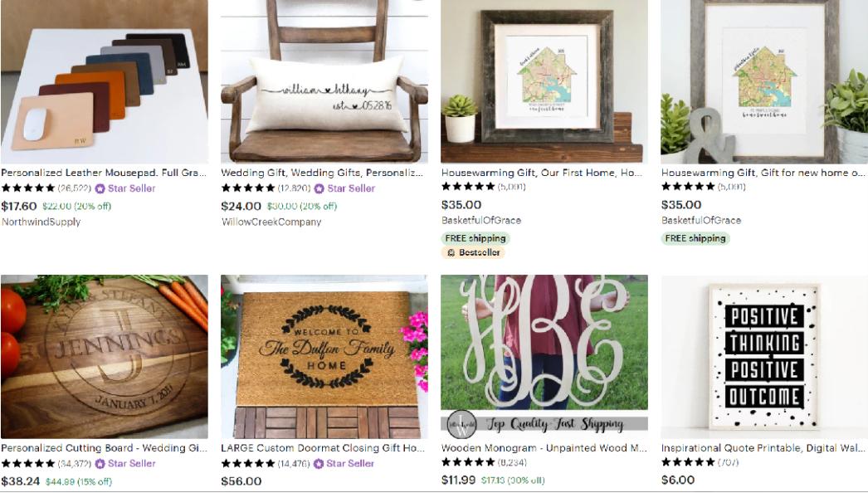This screenshot has width=868, height=493.
Task: Click the Bestseller badge icon
Action: pos(451,252)
